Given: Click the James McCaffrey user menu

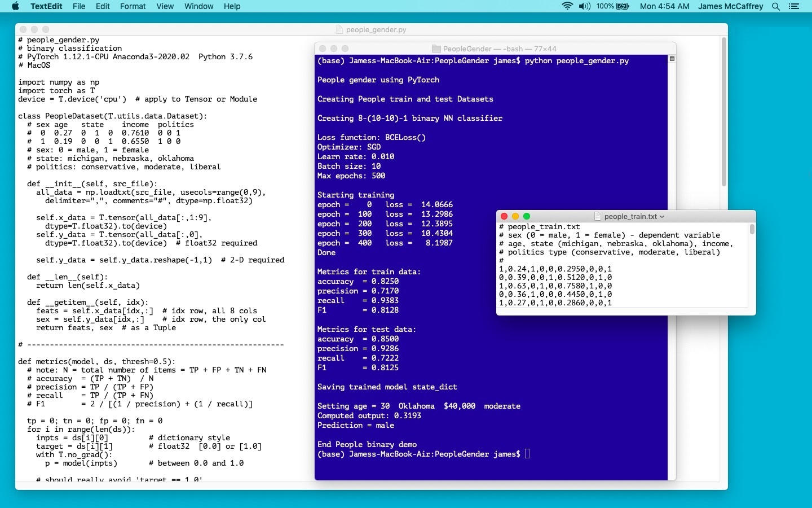Looking at the screenshot, I should [730, 6].
